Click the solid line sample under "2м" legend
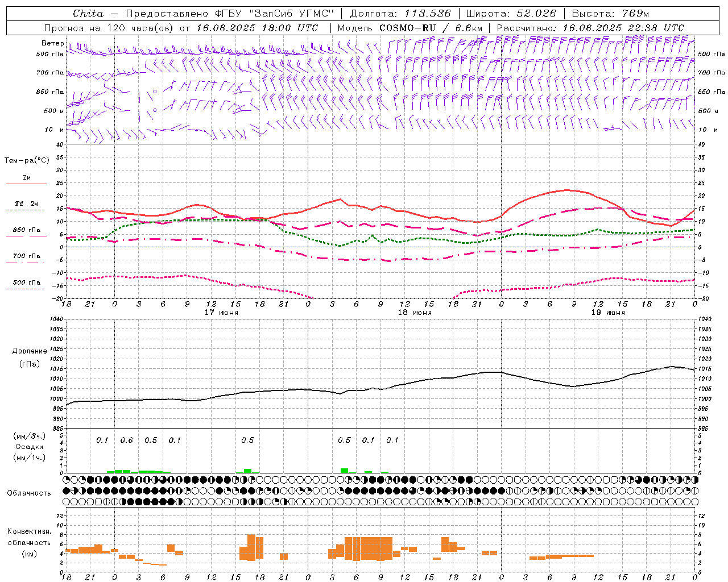The height and width of the screenshot is (582, 728). coord(26,184)
